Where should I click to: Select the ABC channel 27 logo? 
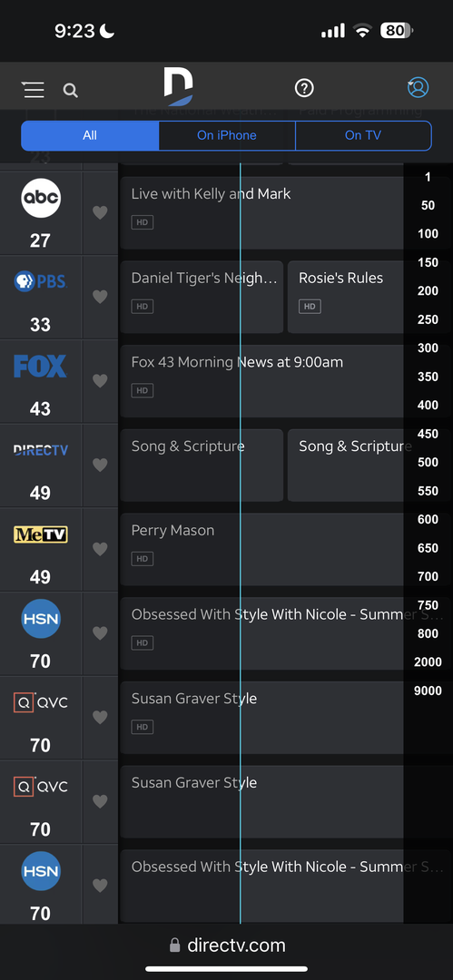click(41, 198)
